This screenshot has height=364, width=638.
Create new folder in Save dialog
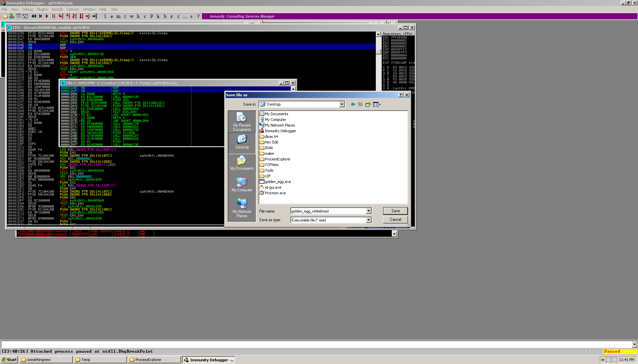(x=368, y=104)
